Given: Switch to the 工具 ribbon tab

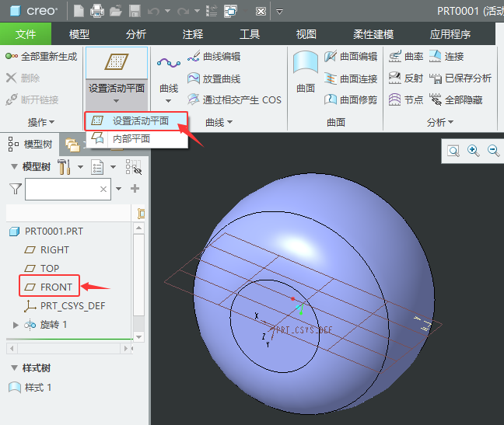Looking at the screenshot, I should coord(250,33).
